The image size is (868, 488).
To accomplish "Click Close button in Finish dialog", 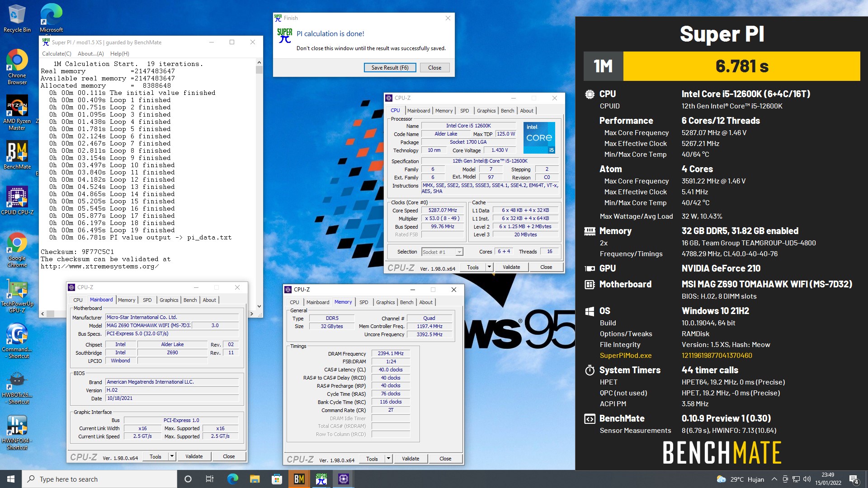I will tap(434, 68).
